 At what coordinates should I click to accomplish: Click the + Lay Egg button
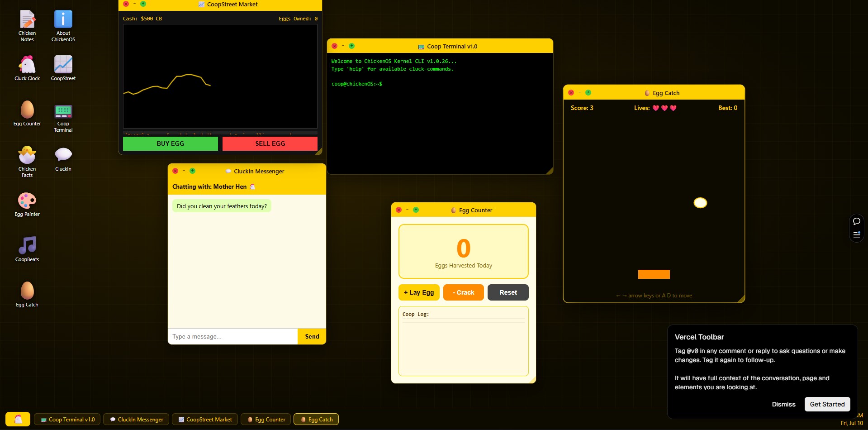(419, 292)
